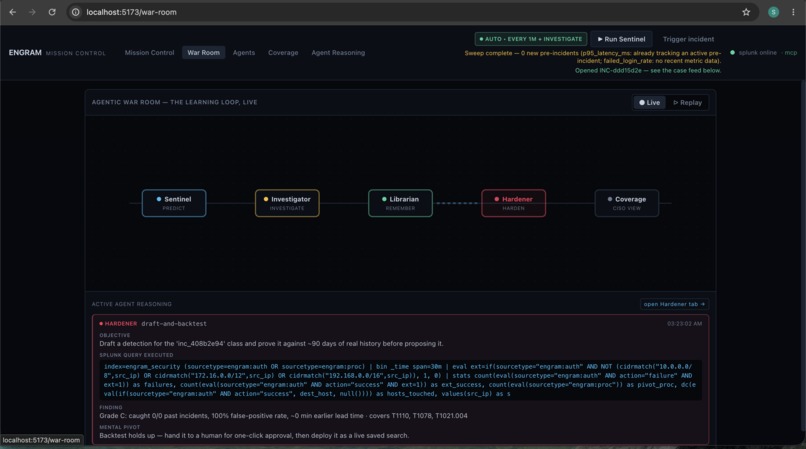Image resolution: width=806 pixels, height=449 pixels.
Task: Reload the page with the refresh icon
Action: click(x=52, y=12)
